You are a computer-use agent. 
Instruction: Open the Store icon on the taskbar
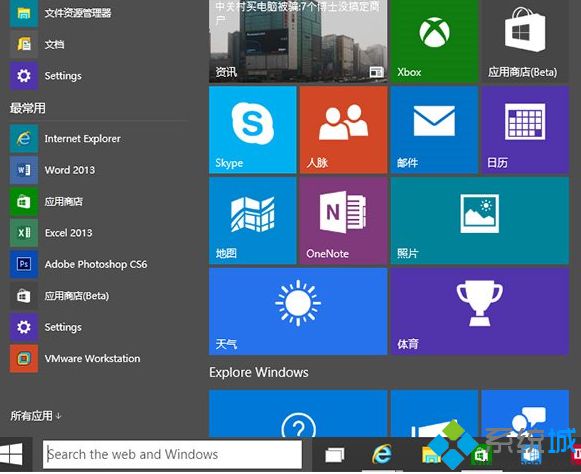point(481,455)
